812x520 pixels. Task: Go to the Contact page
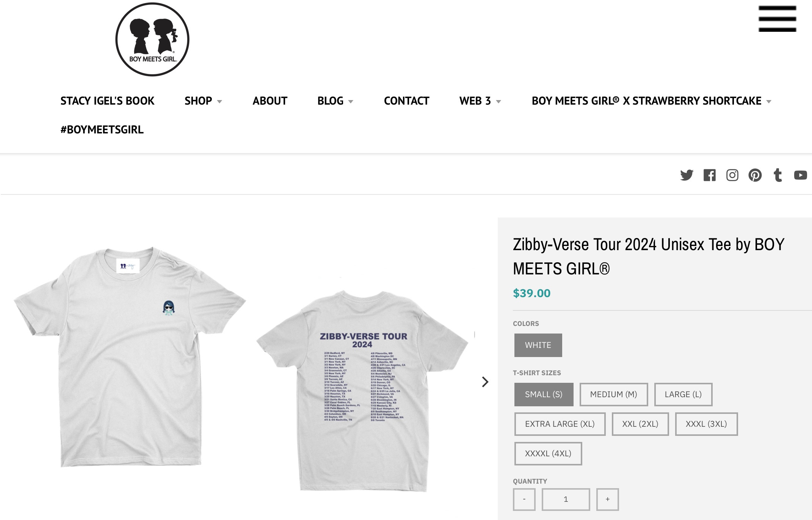[x=406, y=101]
